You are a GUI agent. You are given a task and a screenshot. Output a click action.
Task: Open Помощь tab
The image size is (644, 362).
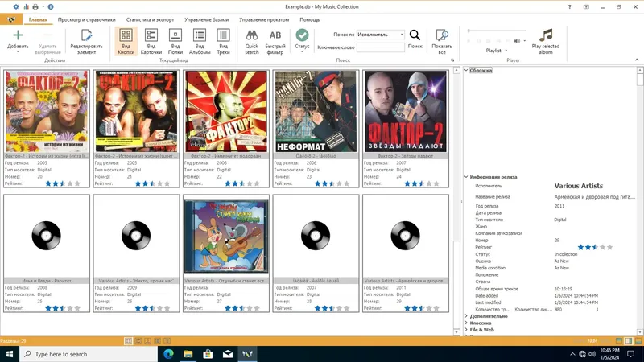pyautogui.click(x=310, y=19)
